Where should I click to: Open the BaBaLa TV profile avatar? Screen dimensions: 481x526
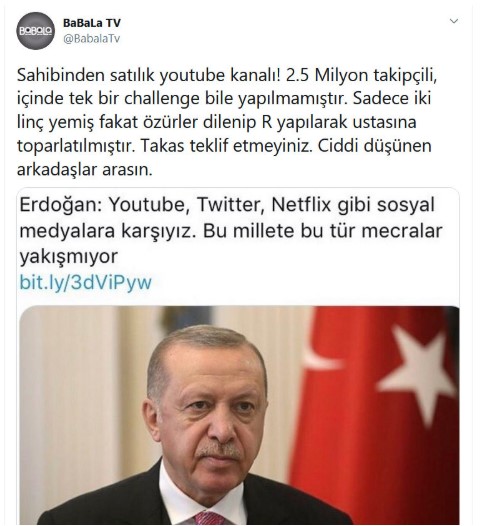35,31
